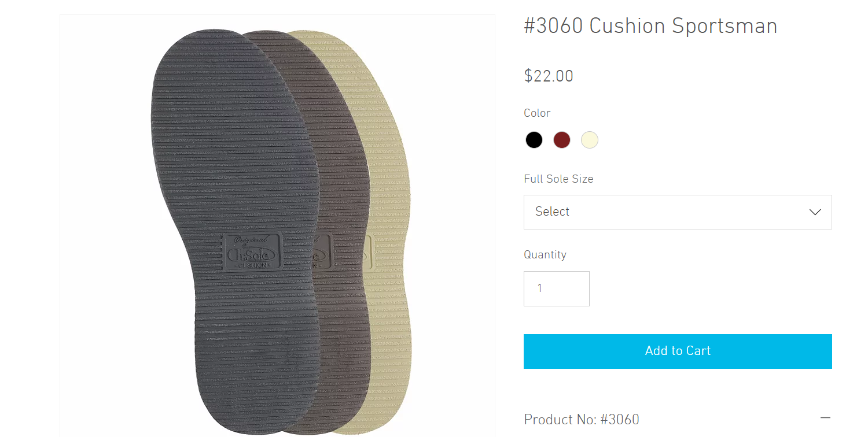Click the Color label
This screenshot has height=437, width=868.
537,113
